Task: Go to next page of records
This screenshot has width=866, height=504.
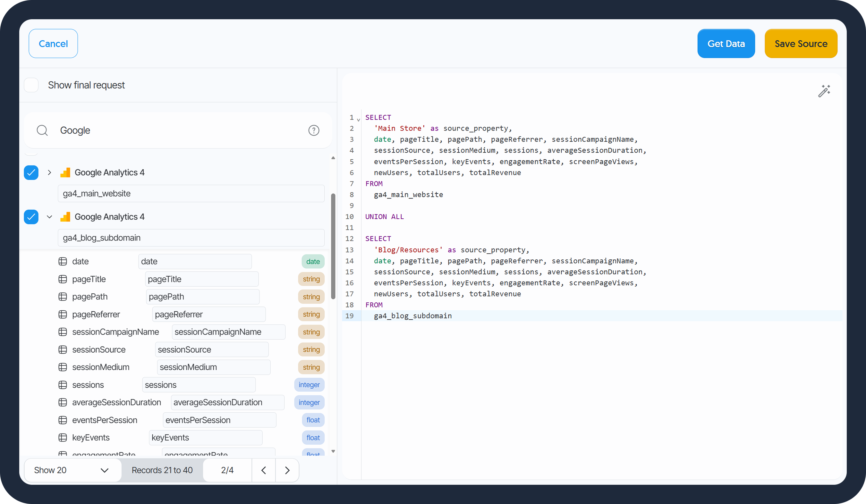Action: click(x=287, y=470)
